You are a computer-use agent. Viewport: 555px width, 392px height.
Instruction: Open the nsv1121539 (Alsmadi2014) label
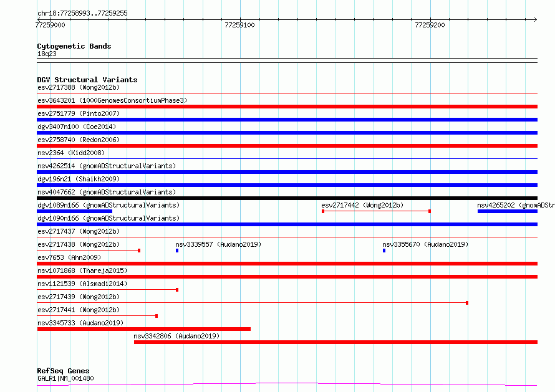coord(82,284)
